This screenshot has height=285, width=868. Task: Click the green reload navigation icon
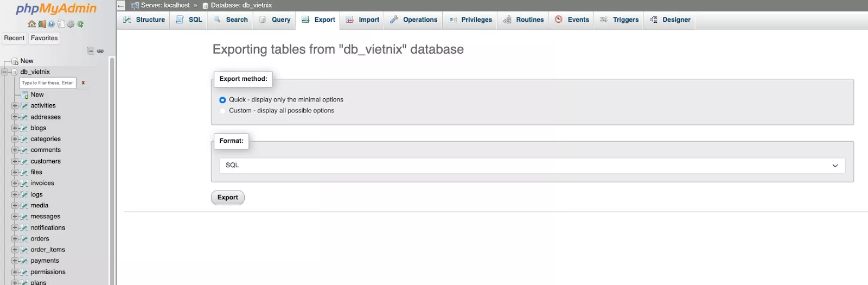[80, 24]
